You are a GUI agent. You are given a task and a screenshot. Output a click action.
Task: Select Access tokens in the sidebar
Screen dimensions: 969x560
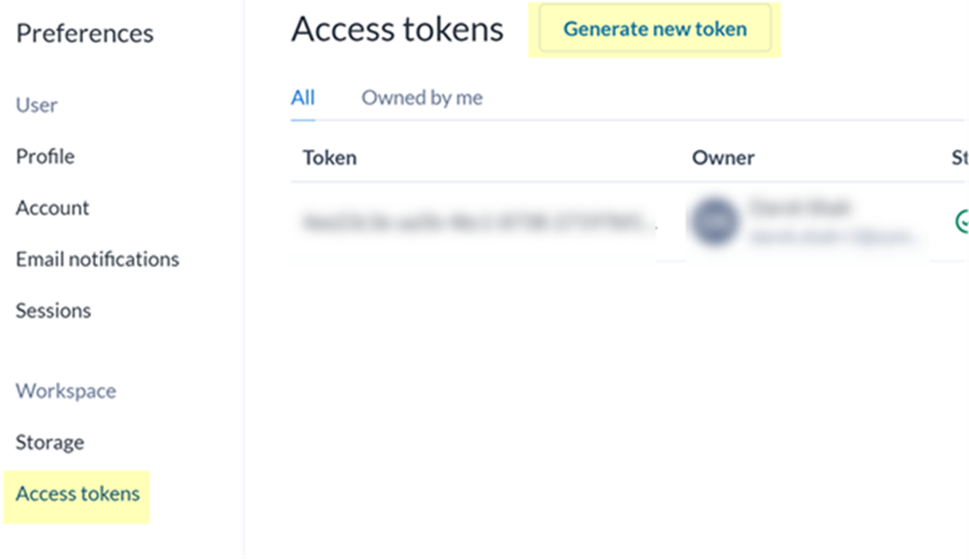click(78, 494)
